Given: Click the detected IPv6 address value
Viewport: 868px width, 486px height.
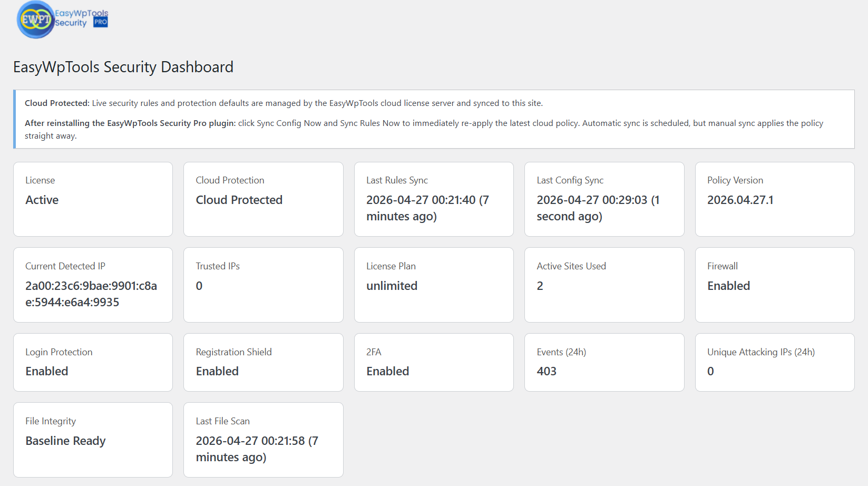Looking at the screenshot, I should [x=91, y=294].
